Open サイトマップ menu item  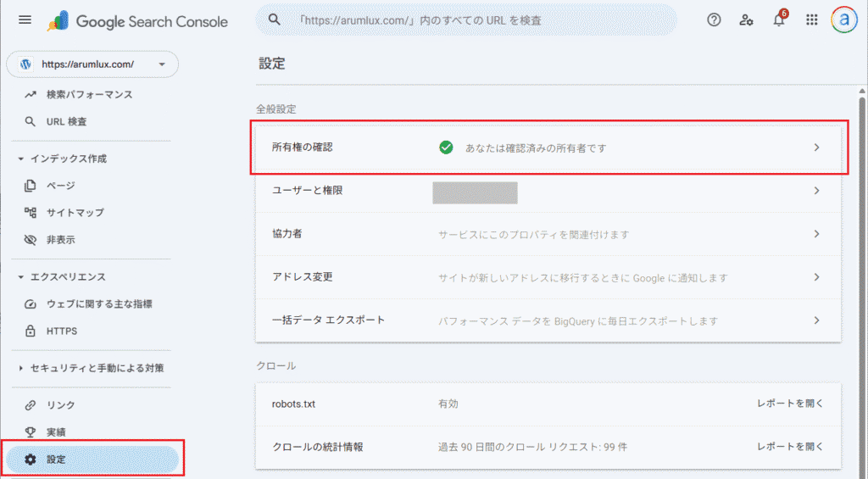click(x=75, y=212)
